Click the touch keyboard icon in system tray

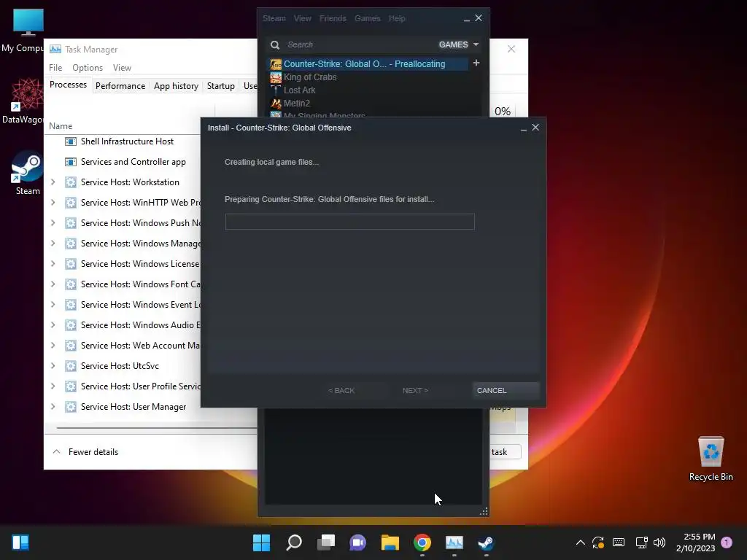[619, 542]
